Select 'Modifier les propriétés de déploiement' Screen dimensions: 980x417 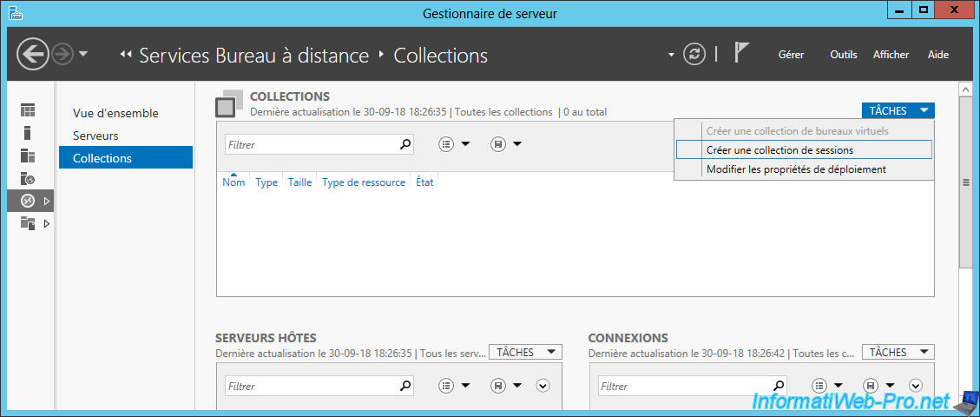tap(795, 169)
